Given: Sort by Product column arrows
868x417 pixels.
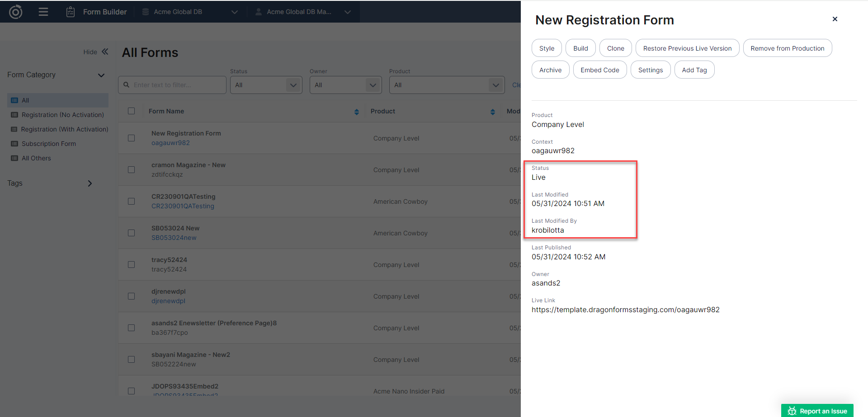Looking at the screenshot, I should point(492,112).
